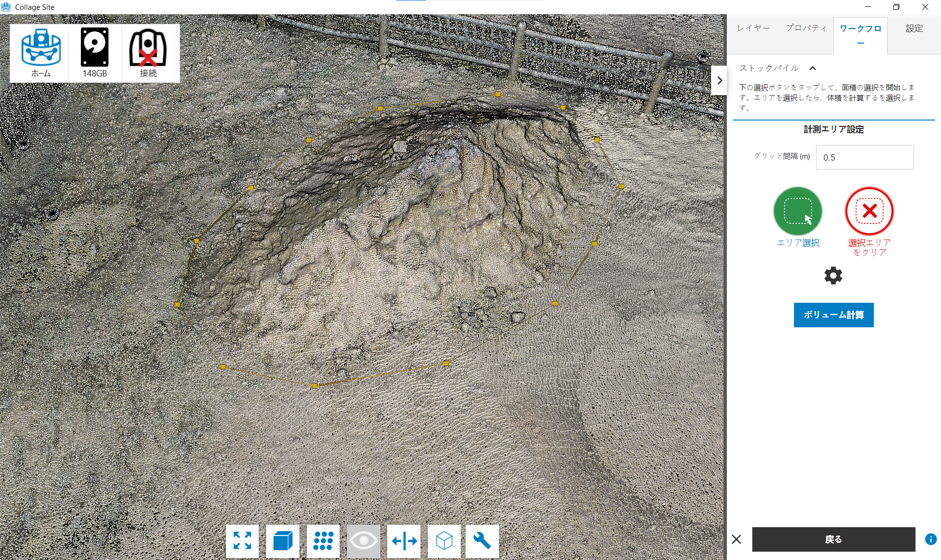Image resolution: width=941 pixels, height=560 pixels.
Task: Choose the wireframe cube icon
Action: [x=444, y=541]
